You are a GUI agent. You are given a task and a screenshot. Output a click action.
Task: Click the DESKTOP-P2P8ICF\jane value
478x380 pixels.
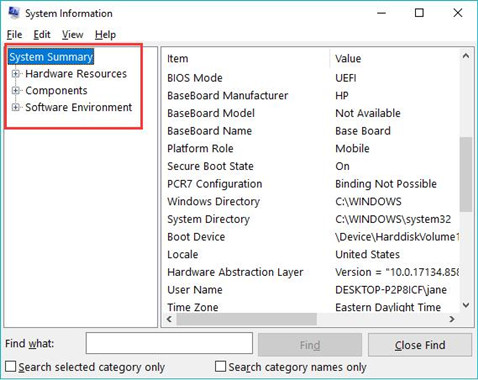(x=391, y=290)
